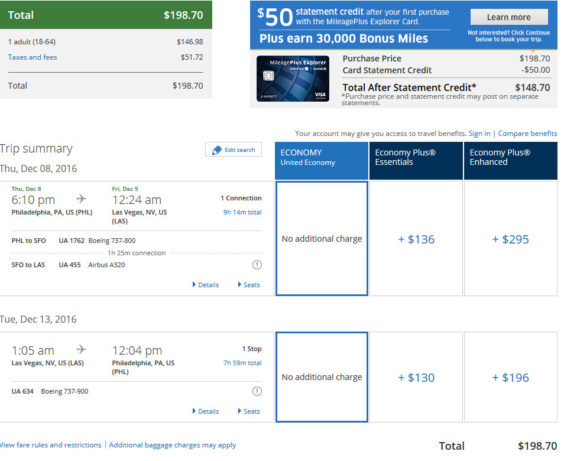Click the 'Card Statement Credit' line
This screenshot has width=564, height=461.
point(446,70)
